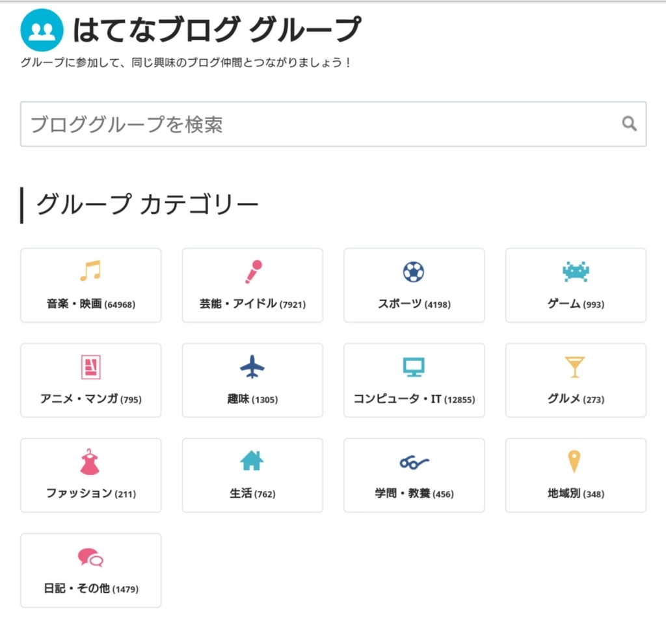Click the speech bubbles icon
The height and width of the screenshot is (644, 666).
click(x=90, y=557)
